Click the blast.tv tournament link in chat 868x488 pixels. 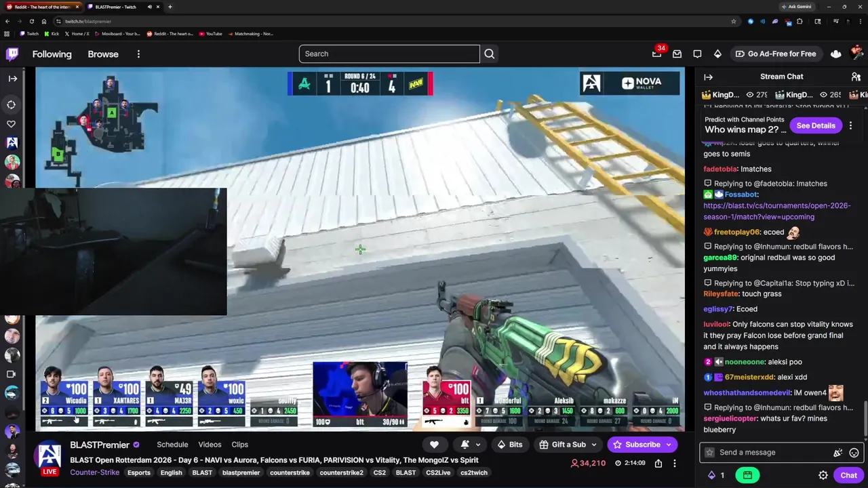(776, 211)
